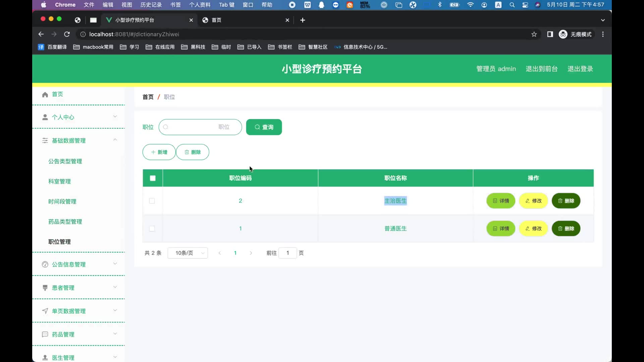Viewport: 644px width, 362px height.
Task: Open the Apple menu
Action: [x=44, y=5]
